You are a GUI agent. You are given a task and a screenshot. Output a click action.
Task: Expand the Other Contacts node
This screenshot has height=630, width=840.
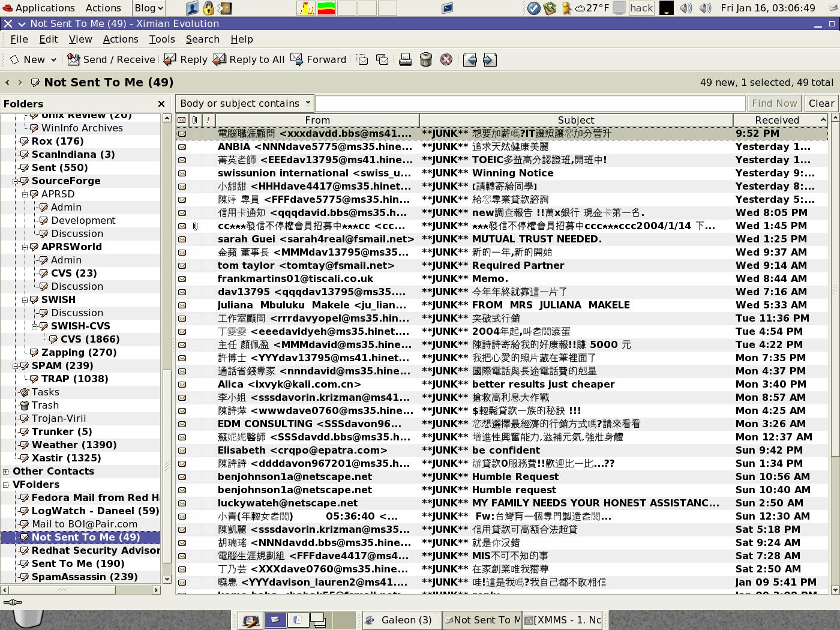(6, 471)
